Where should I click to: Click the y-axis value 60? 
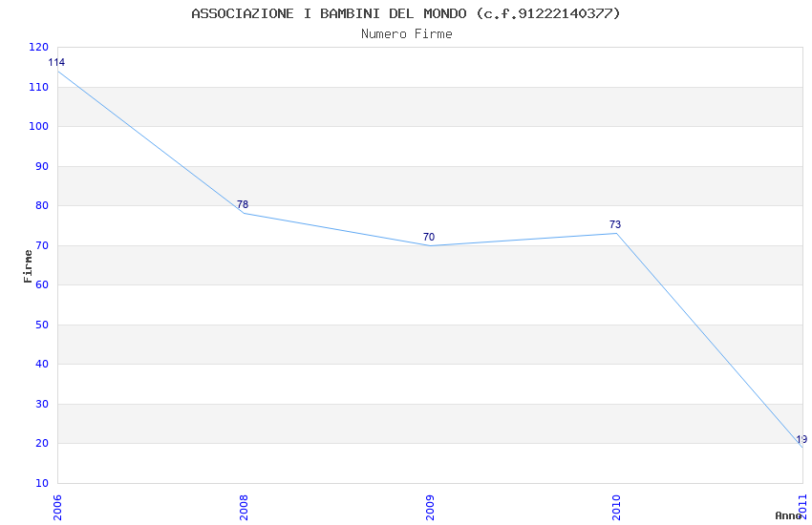[42, 284]
